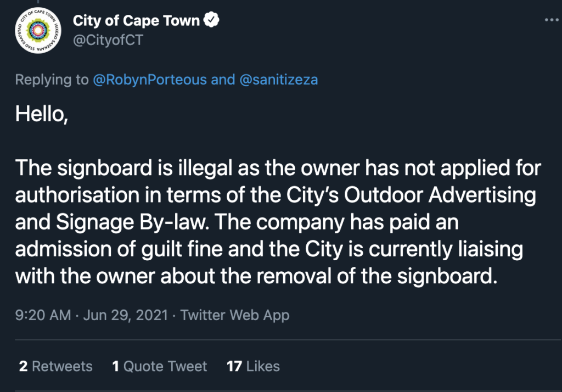View the 2 Retweets list
This screenshot has width=562, height=392.
coord(55,366)
